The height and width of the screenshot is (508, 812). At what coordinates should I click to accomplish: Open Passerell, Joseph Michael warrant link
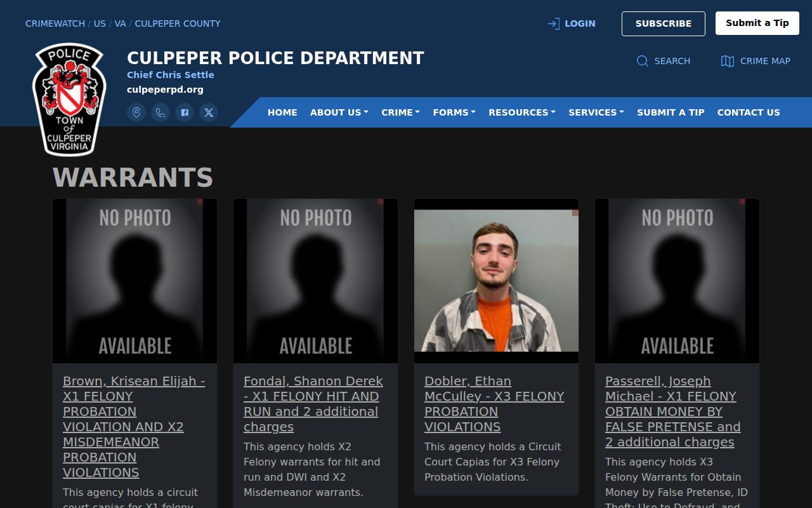coord(673,411)
